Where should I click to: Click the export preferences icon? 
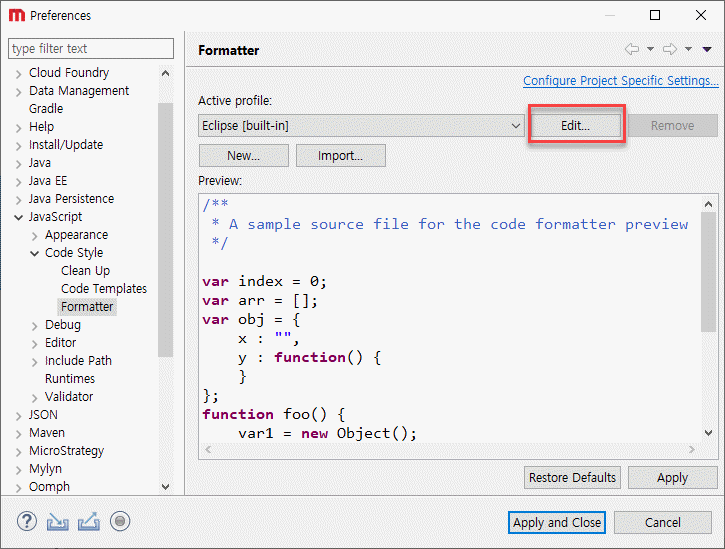(x=89, y=522)
